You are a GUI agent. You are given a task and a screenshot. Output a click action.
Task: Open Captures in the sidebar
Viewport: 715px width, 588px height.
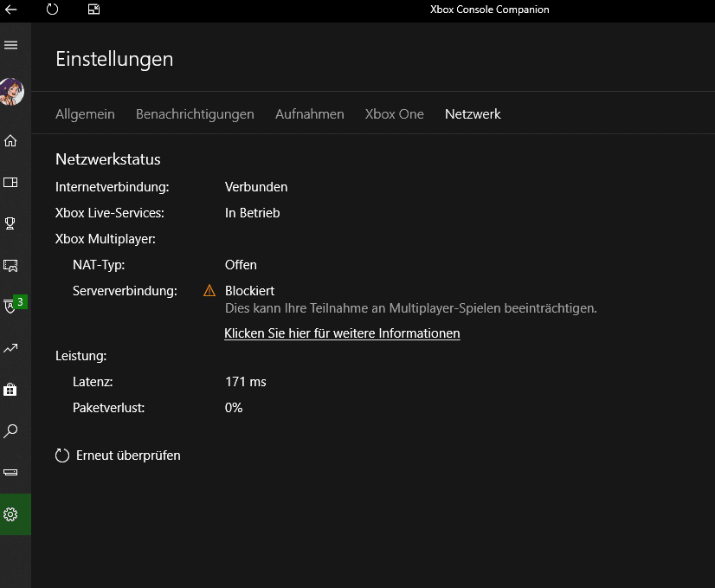point(10,266)
